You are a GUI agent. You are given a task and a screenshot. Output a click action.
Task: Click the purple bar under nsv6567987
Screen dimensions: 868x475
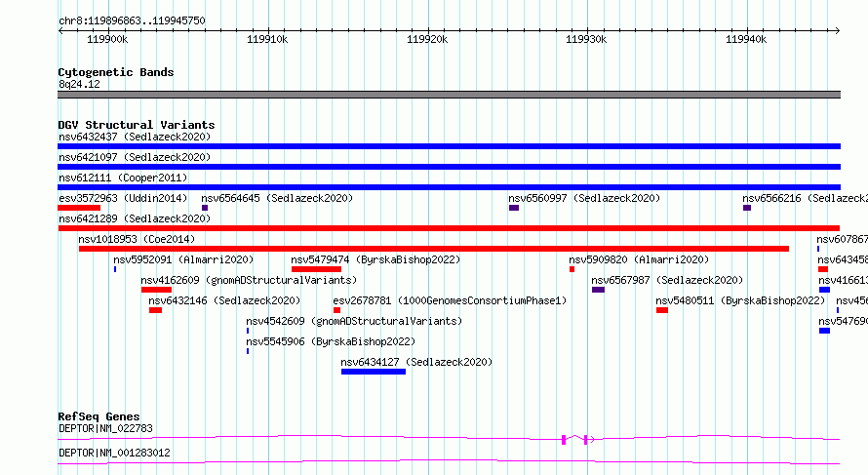(599, 290)
